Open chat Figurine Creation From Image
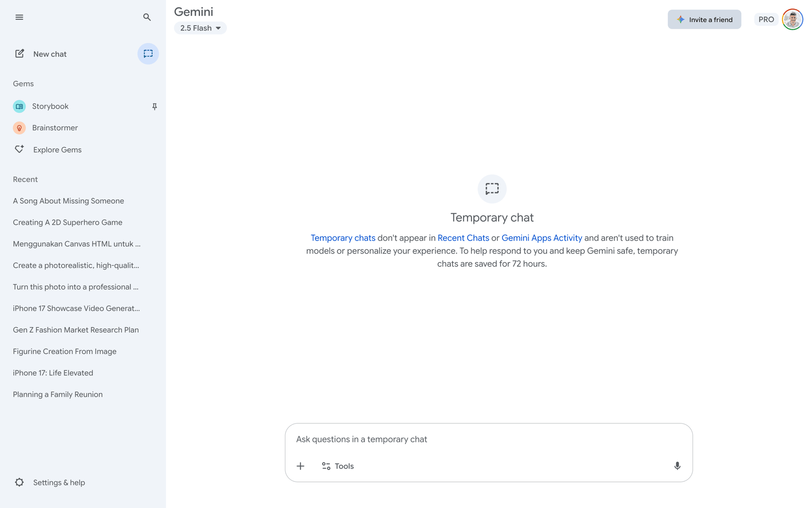The image size is (812, 508). (65, 351)
